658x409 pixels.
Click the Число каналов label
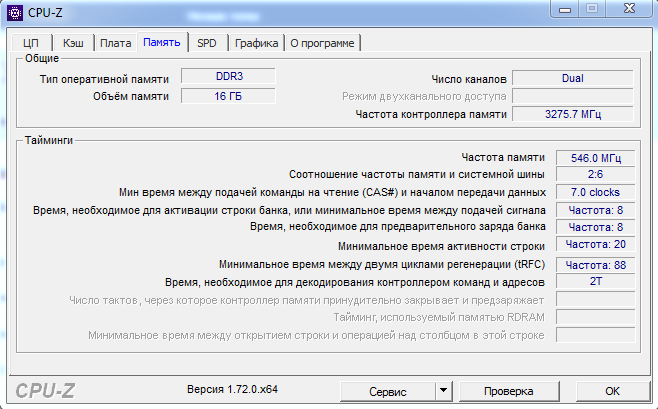coord(469,79)
